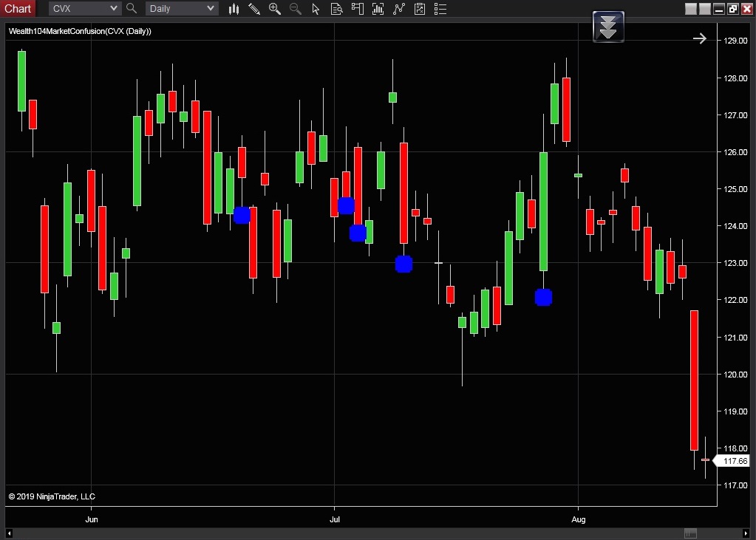Open the data box icon
Viewport: 756px width, 540px height.
pyautogui.click(x=337, y=9)
